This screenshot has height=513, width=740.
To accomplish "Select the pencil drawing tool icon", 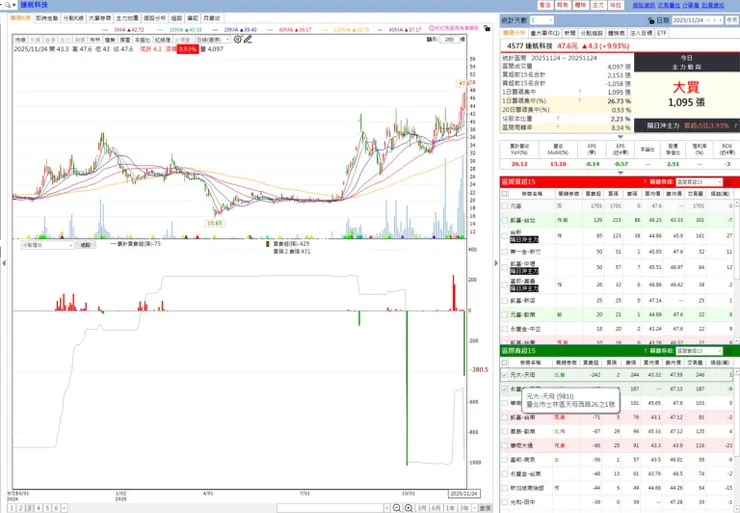I will [x=248, y=40].
